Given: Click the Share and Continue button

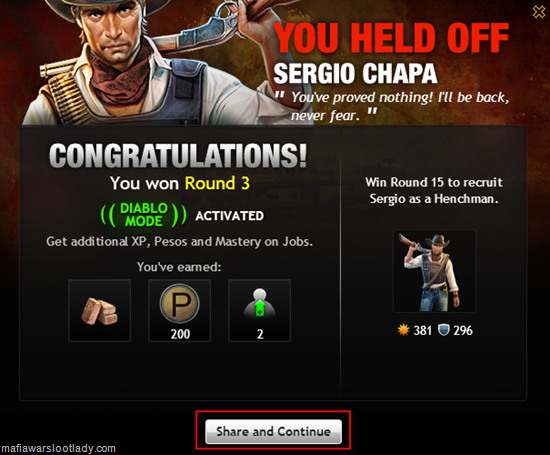Looking at the screenshot, I should coord(273,431).
